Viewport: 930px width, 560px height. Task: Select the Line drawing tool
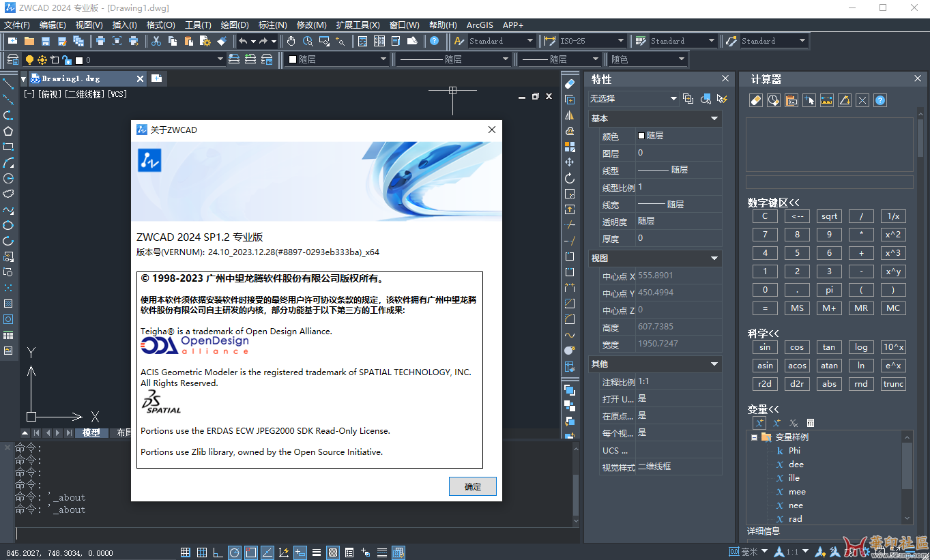point(8,85)
